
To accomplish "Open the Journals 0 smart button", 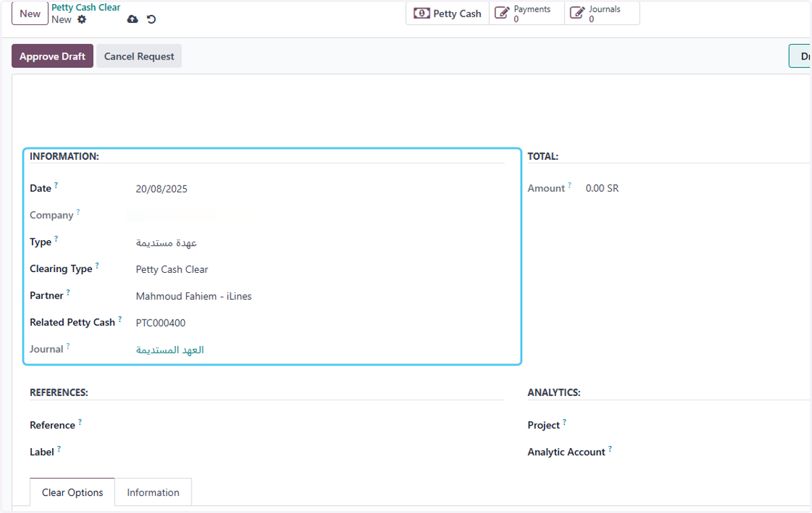I will point(602,14).
